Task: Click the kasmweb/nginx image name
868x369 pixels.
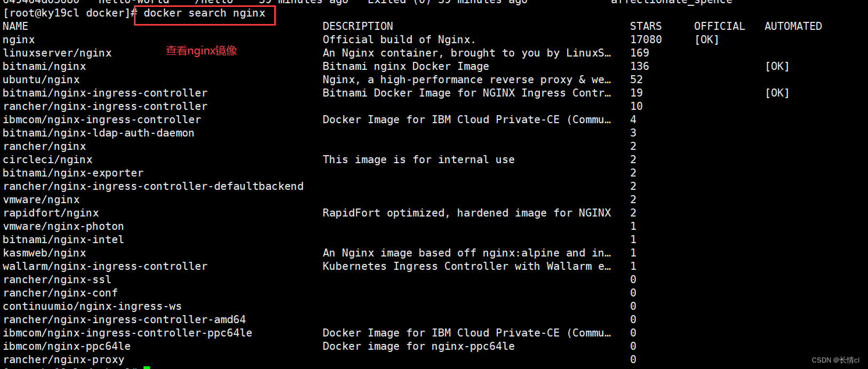Action: pos(44,253)
